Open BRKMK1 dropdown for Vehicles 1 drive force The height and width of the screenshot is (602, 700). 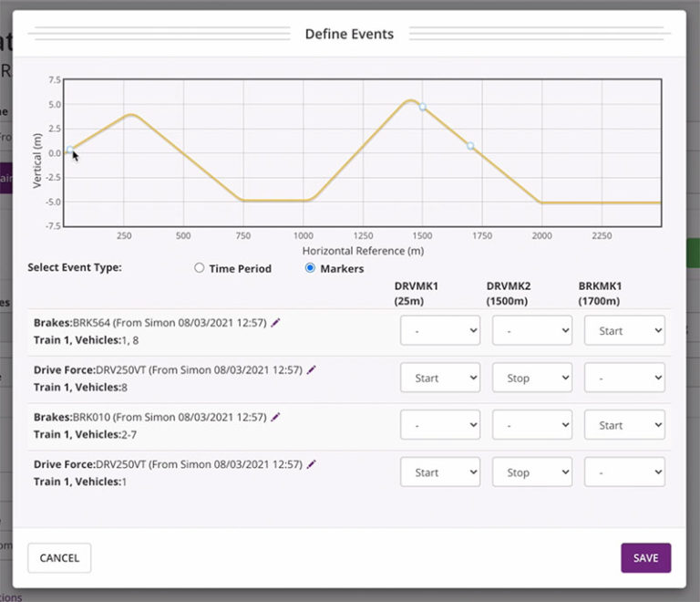point(624,472)
